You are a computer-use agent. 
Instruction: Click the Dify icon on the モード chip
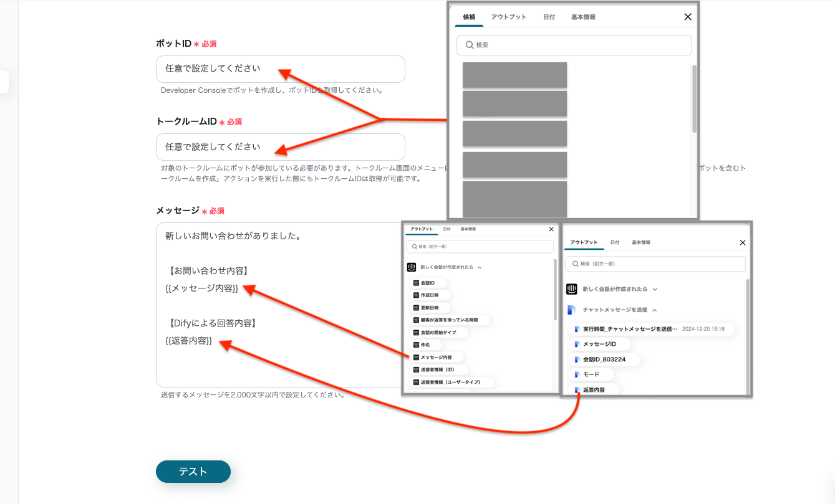[x=577, y=374]
